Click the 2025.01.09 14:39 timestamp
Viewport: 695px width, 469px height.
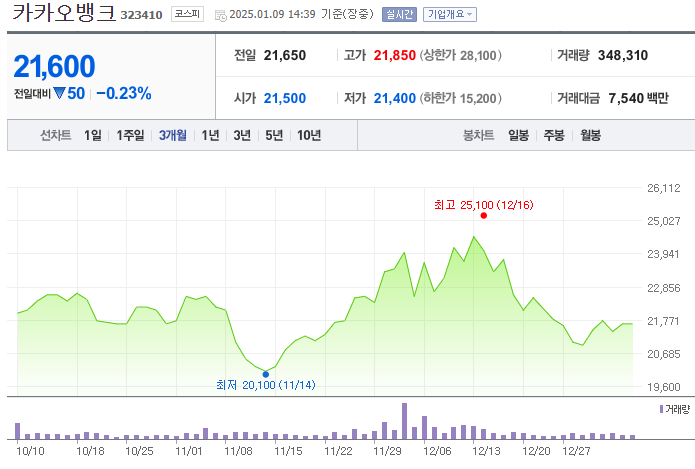pyautogui.click(x=272, y=15)
